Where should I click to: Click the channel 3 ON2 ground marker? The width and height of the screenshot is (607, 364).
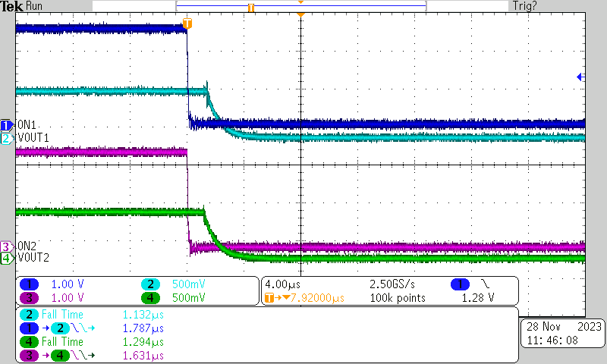pos(7,246)
